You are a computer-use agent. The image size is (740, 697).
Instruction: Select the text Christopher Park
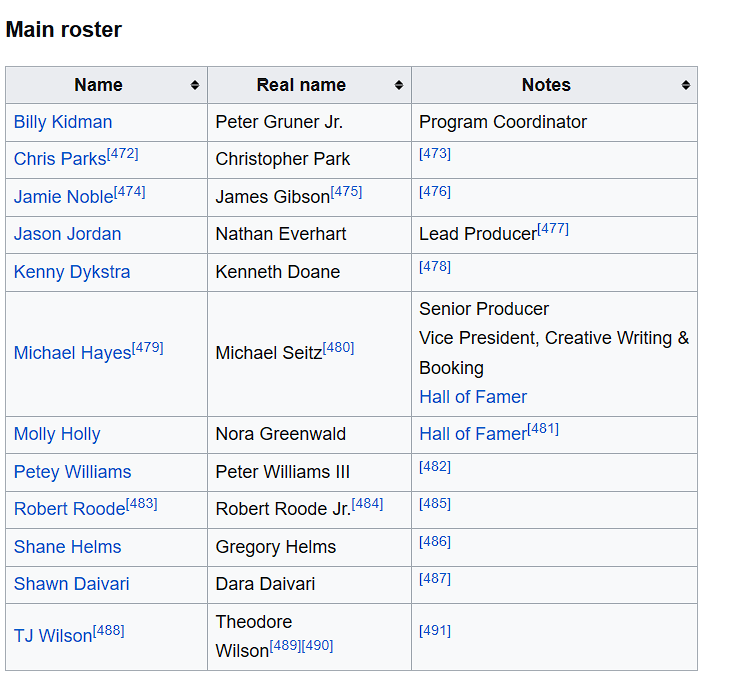point(283,159)
